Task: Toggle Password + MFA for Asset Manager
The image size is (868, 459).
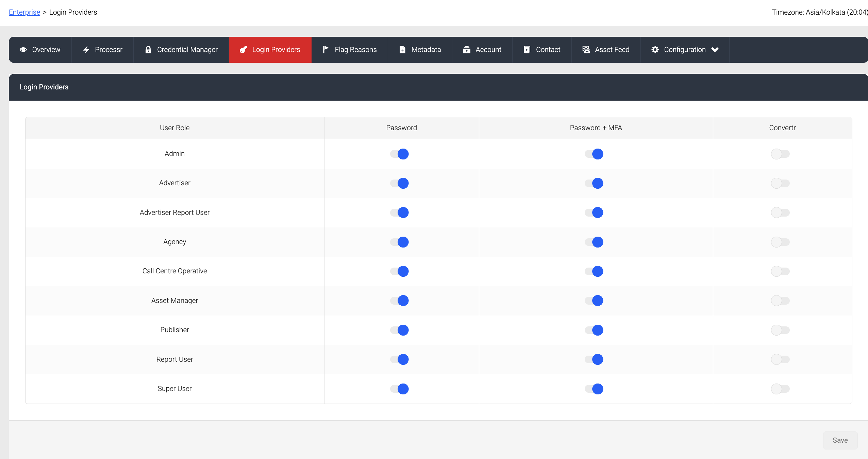Action: tap(594, 301)
